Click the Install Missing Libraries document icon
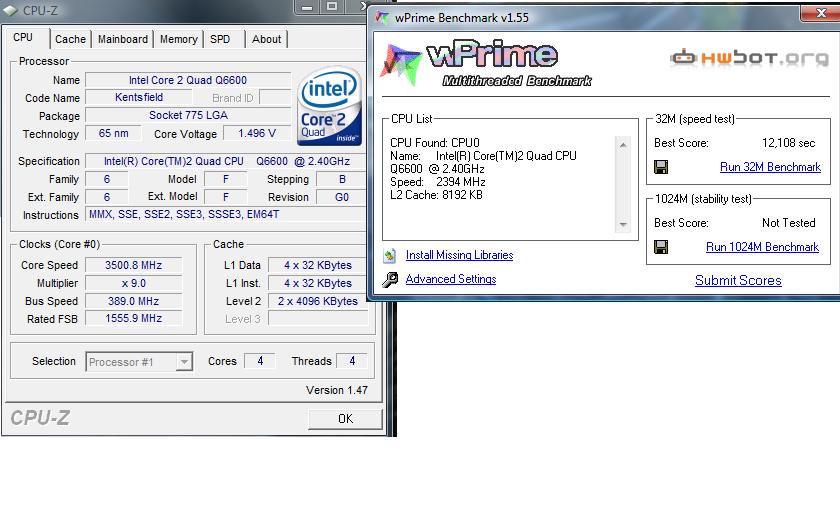840x525 pixels. (x=390, y=256)
